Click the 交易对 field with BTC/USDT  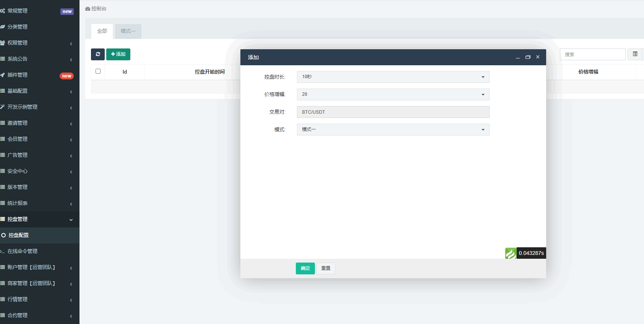pyautogui.click(x=393, y=112)
